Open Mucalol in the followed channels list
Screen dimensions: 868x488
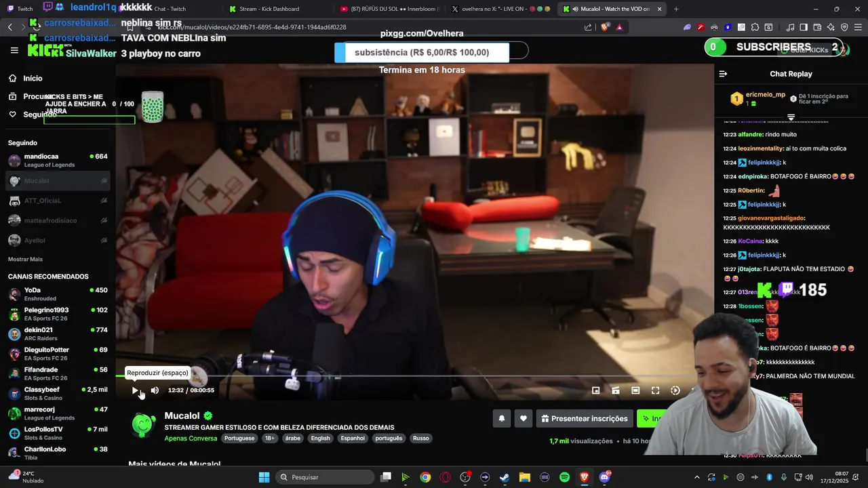pos(58,181)
